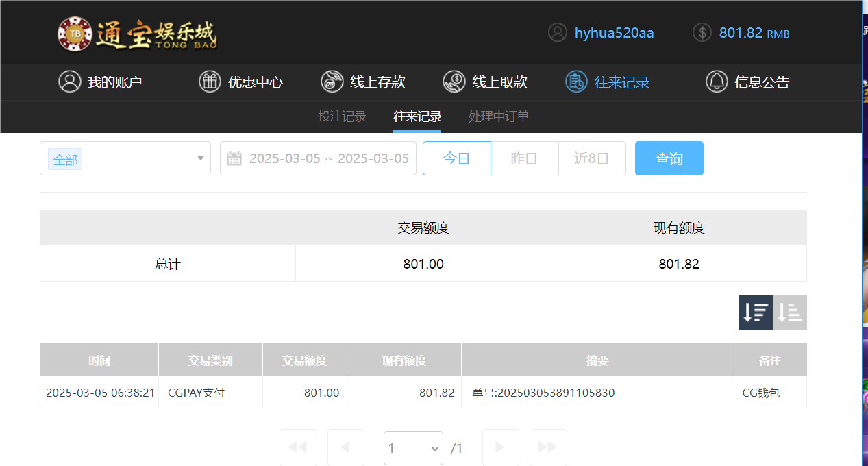The image size is (868, 466).
Task: Expand the date range picker
Action: [318, 158]
